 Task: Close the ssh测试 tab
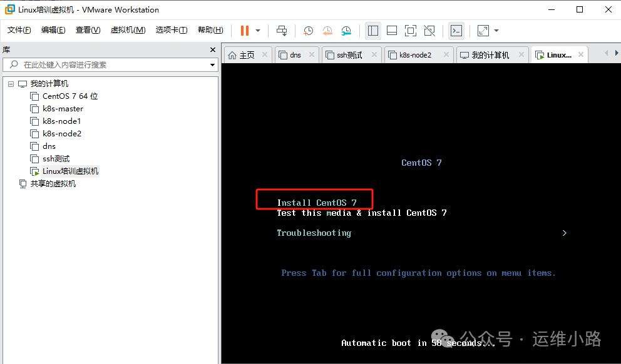pos(374,54)
